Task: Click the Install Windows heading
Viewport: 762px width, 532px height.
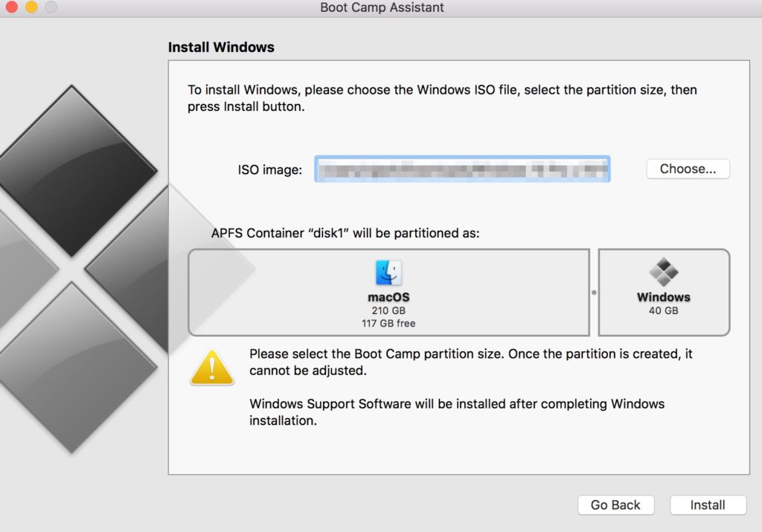Action: pyautogui.click(x=220, y=47)
